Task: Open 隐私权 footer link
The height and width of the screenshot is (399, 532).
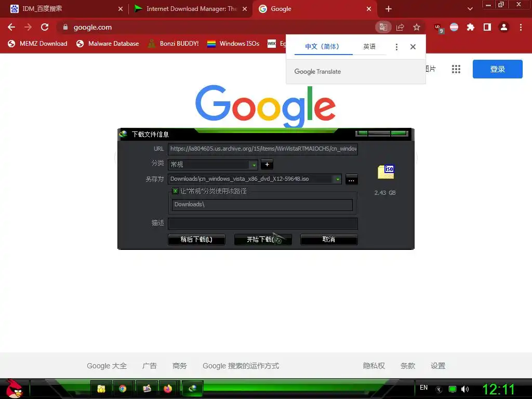Action: tap(374, 366)
